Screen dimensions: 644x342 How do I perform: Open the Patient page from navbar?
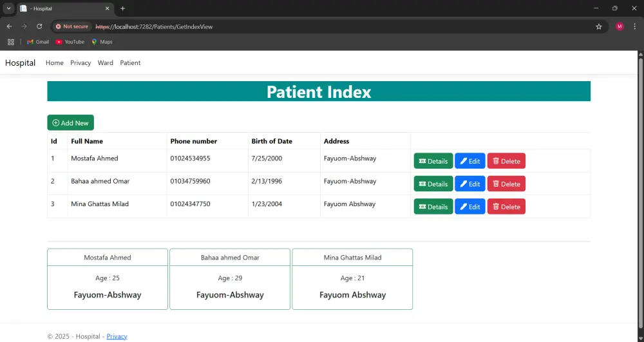tap(130, 63)
